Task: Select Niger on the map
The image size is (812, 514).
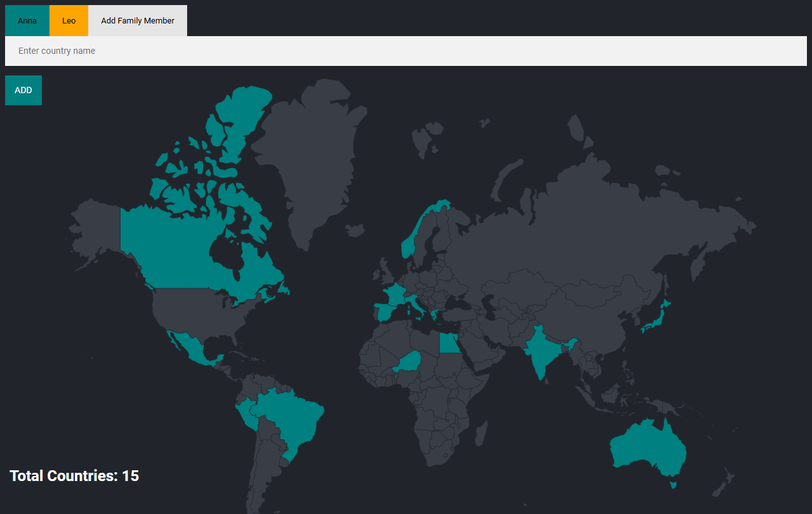Action: pyautogui.click(x=409, y=363)
